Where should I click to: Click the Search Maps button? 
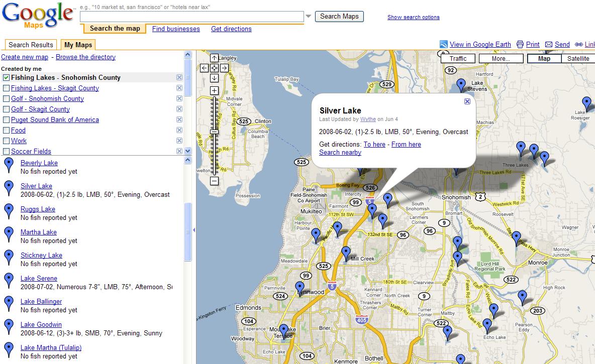tap(339, 17)
